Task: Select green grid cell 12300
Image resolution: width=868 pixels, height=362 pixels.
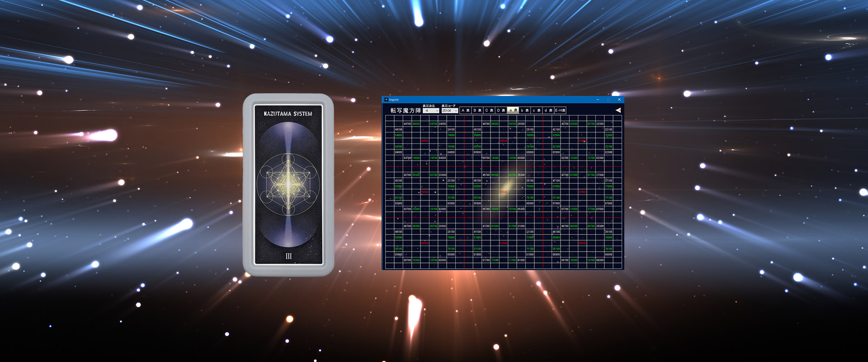Action: 574,158
